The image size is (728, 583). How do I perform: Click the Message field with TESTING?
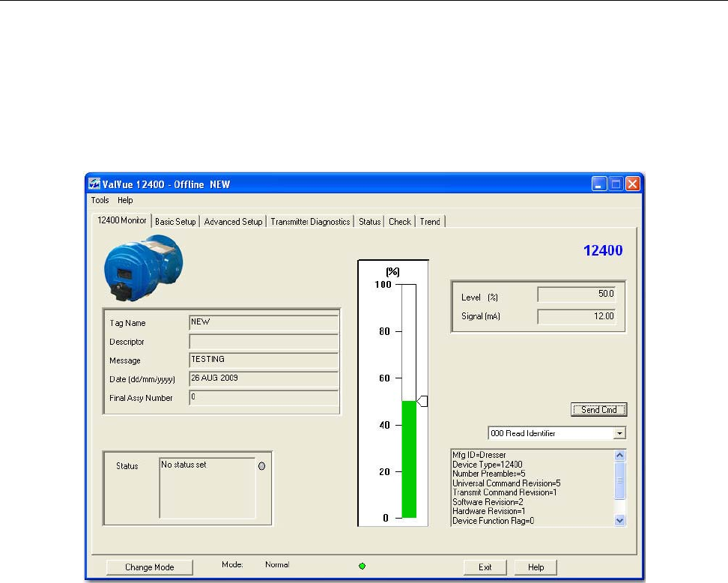click(264, 360)
